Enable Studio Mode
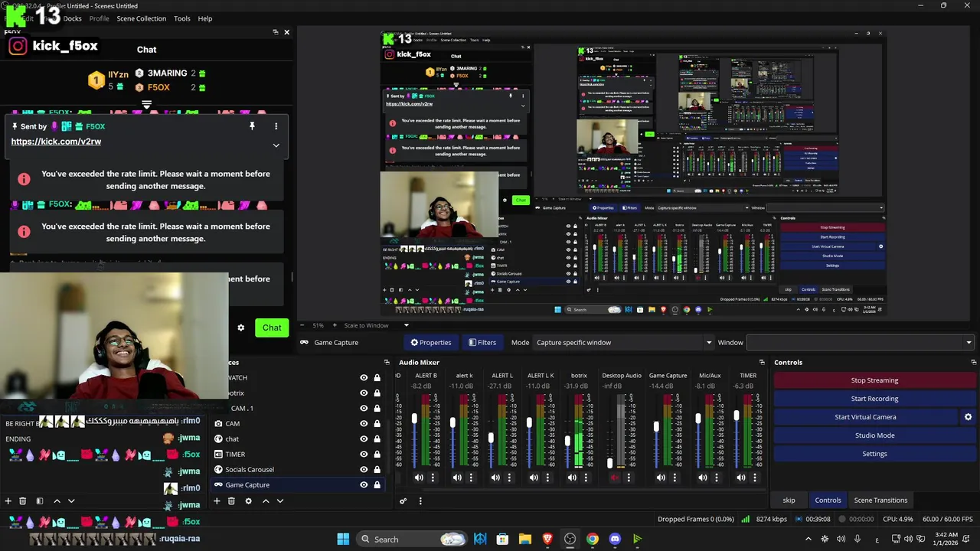 click(874, 435)
